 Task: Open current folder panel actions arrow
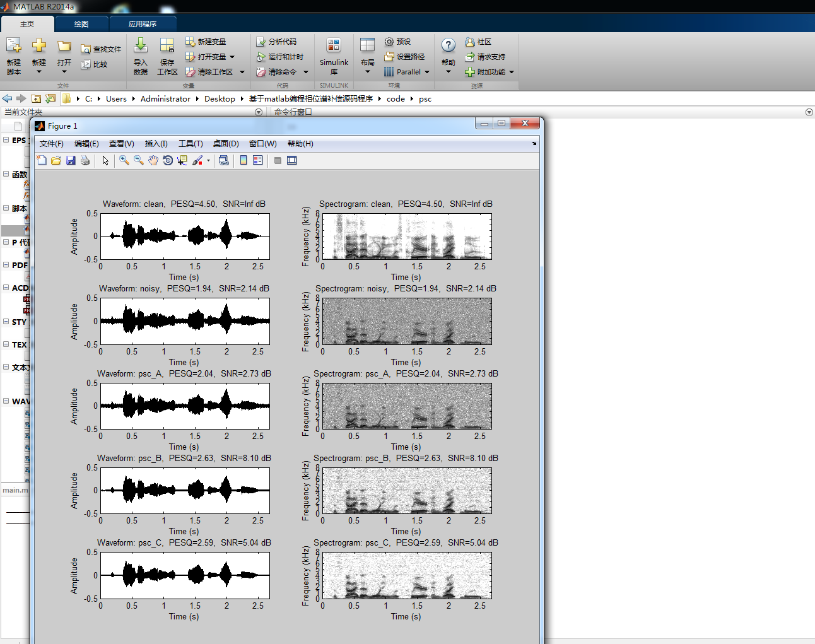259,112
